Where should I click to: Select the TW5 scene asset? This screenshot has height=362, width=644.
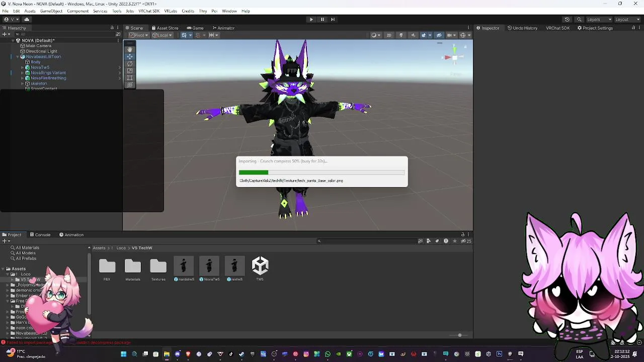point(260,269)
